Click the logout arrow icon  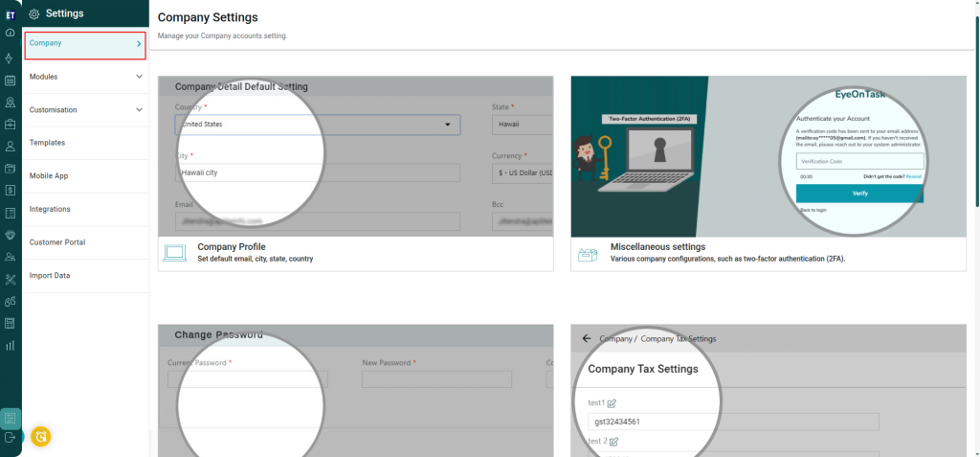tap(10, 437)
